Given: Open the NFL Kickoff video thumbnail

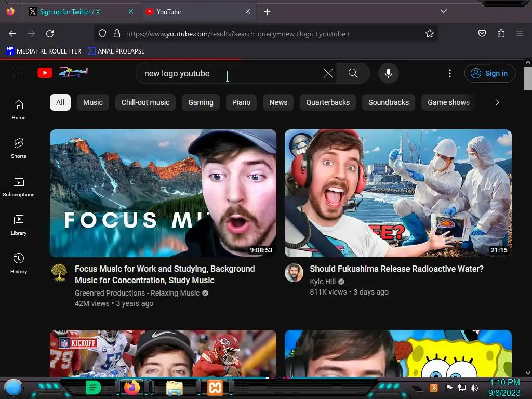Looking at the screenshot, I should 163,353.
